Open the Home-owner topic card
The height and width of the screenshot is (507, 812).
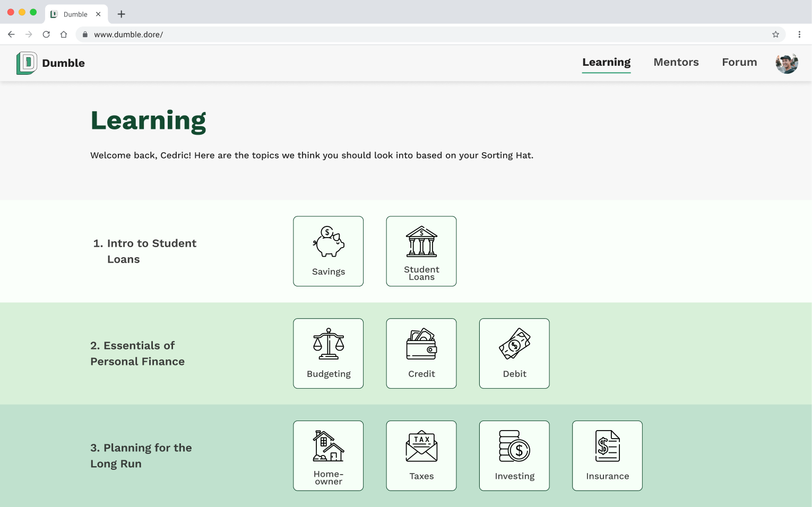pos(329,456)
